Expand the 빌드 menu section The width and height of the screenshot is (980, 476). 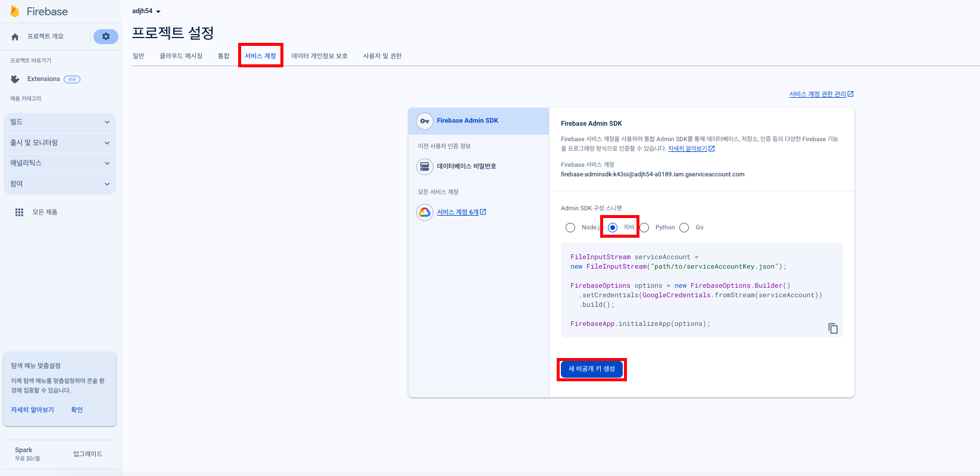pos(60,122)
